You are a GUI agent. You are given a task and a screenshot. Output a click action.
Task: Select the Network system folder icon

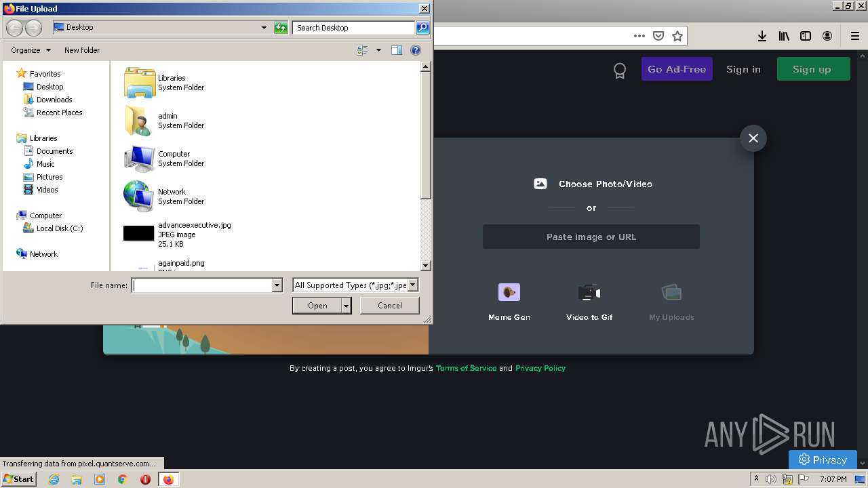point(140,197)
